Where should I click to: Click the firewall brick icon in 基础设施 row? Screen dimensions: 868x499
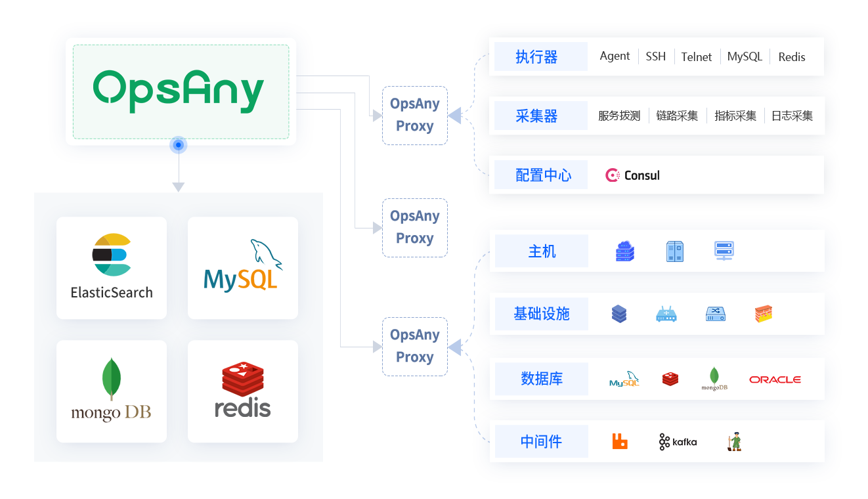764,314
